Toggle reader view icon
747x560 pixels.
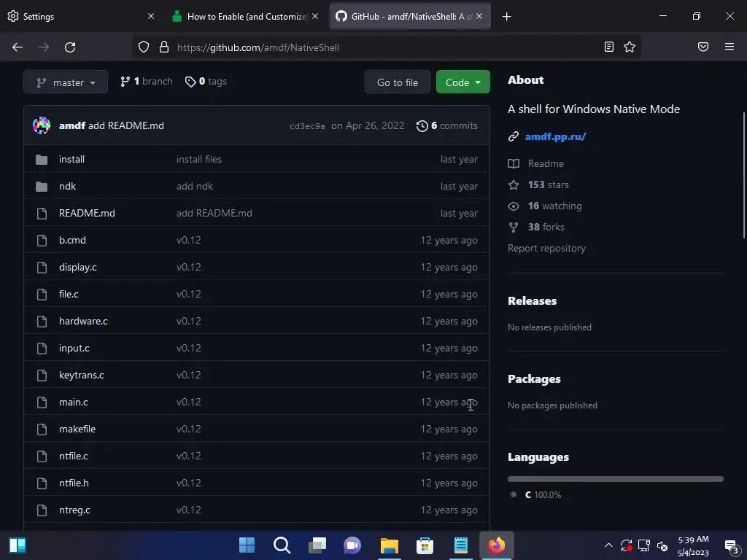coord(609,47)
